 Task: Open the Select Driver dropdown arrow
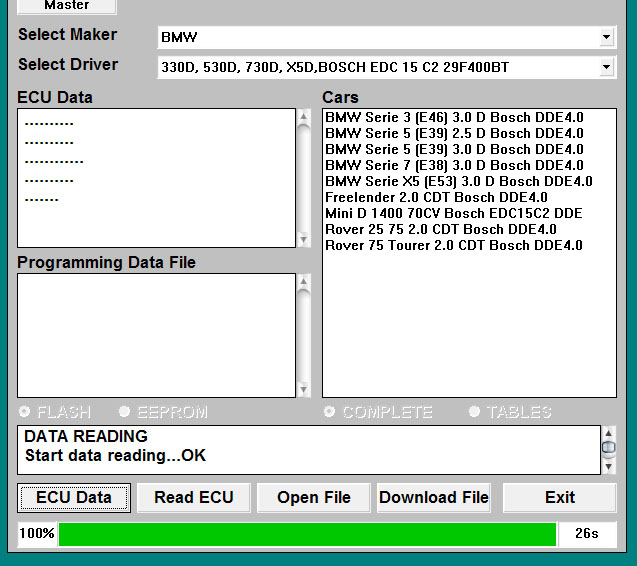tap(606, 67)
